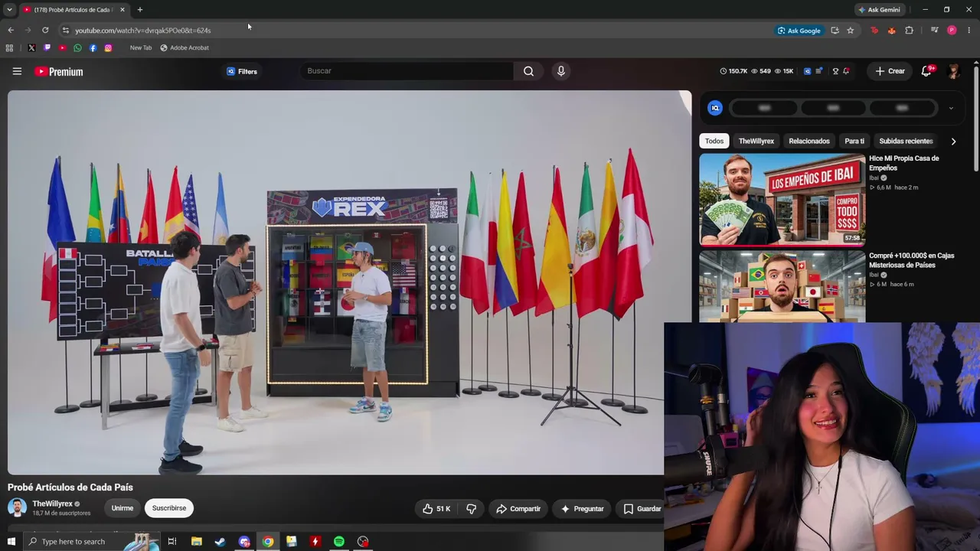This screenshot has height=551, width=980.
Task: Open X bookmark in the bookmarks bar
Action: click(x=31, y=47)
